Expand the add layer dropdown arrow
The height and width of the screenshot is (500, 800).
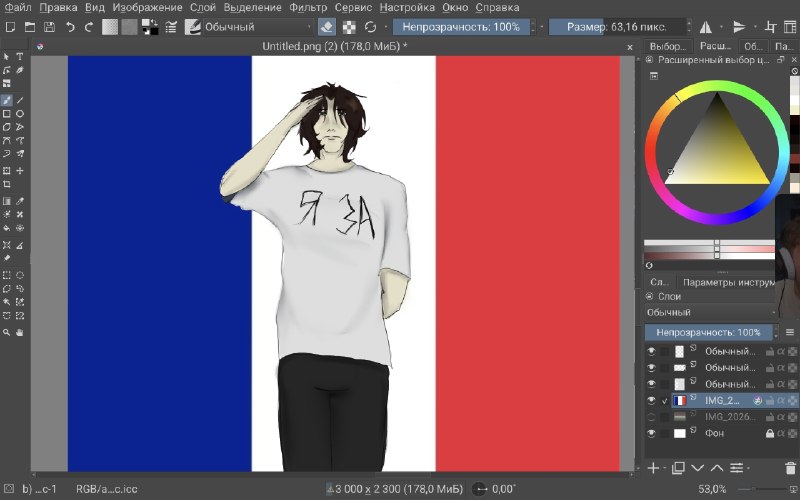tap(664, 468)
